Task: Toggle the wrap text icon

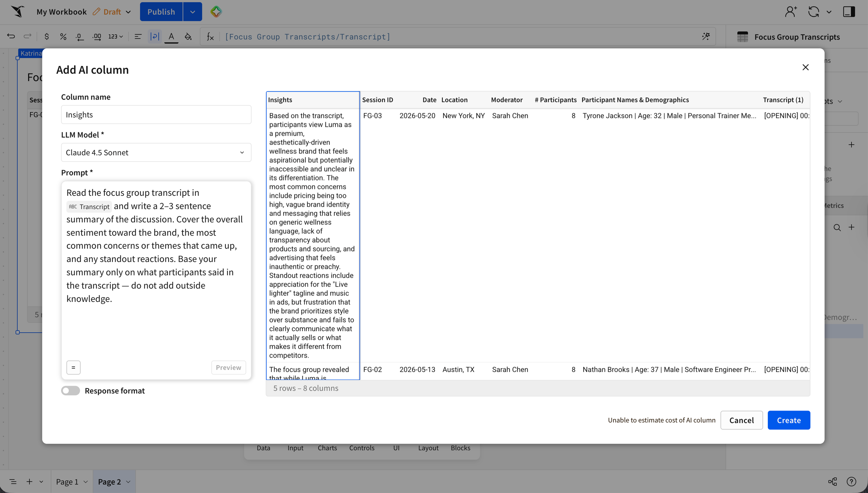Action: (x=154, y=36)
